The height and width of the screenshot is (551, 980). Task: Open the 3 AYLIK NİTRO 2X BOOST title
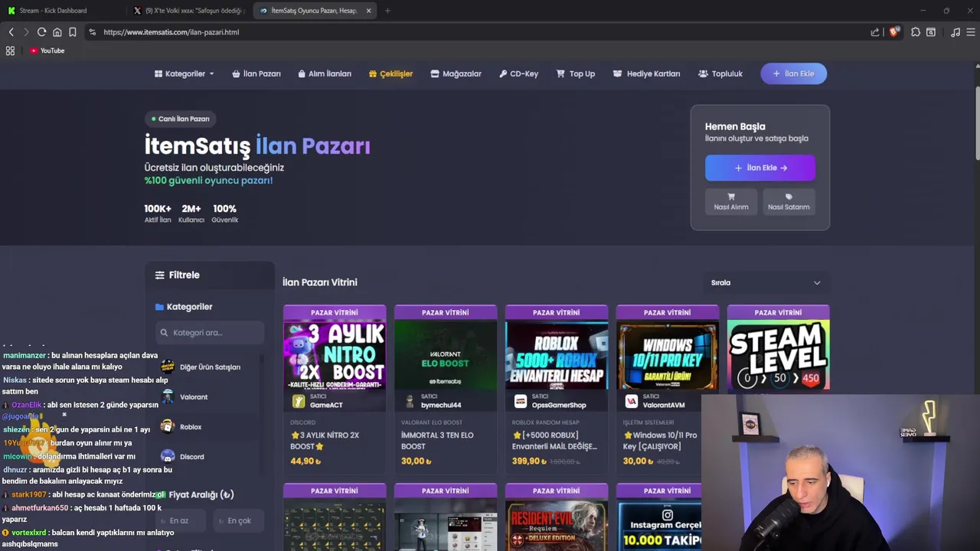coord(325,440)
